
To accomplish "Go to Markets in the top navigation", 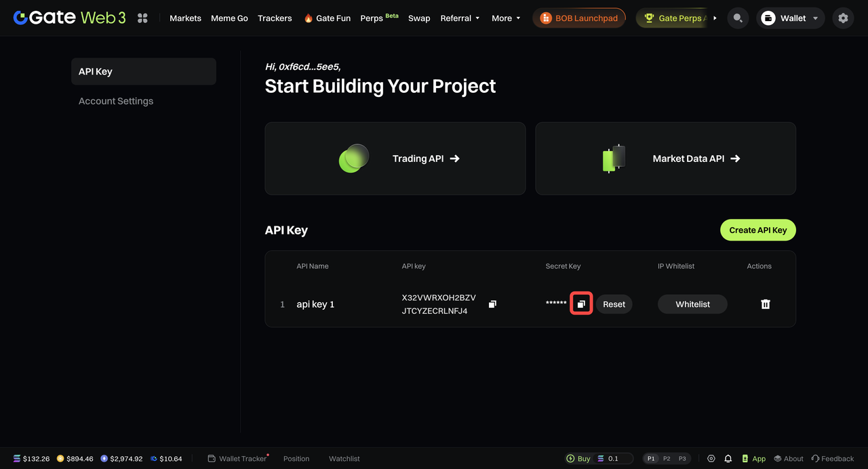I will pyautogui.click(x=185, y=18).
